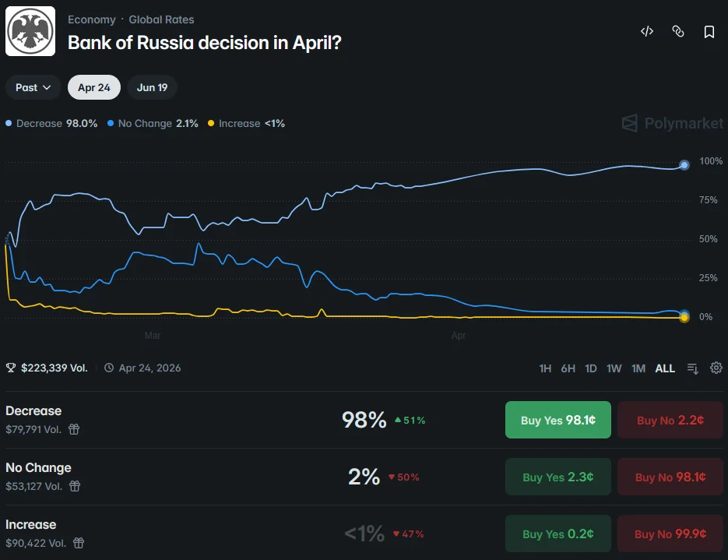Click gift icon beside Increase volume
This screenshot has width=728, height=560.
pos(79,543)
